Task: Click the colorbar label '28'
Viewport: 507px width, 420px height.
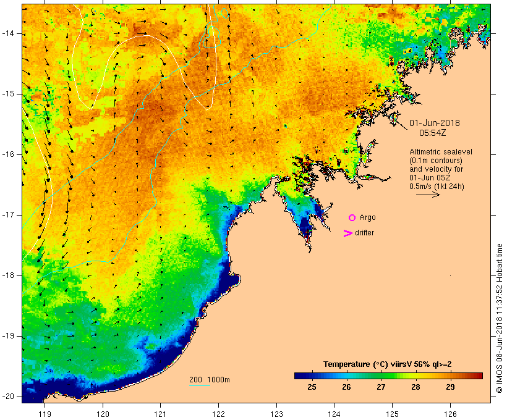Action: 416,387
